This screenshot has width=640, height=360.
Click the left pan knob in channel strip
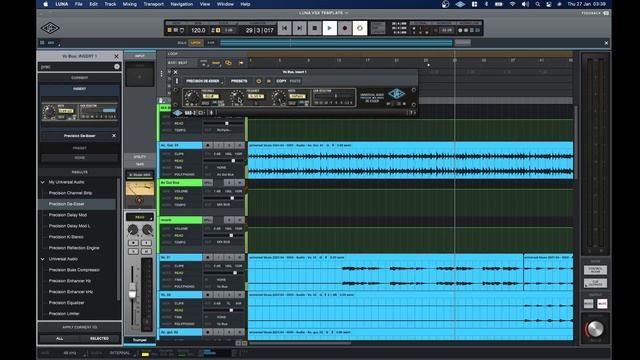tap(133, 230)
